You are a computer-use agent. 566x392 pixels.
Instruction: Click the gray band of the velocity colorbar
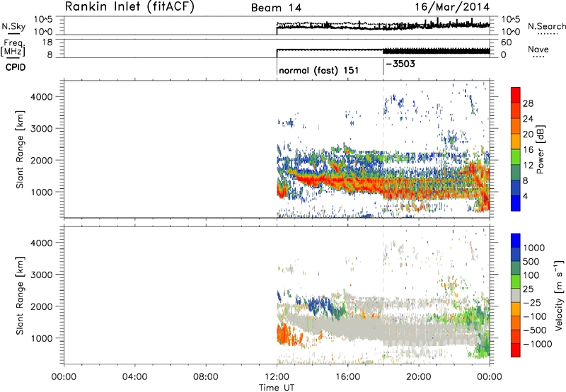click(516, 296)
